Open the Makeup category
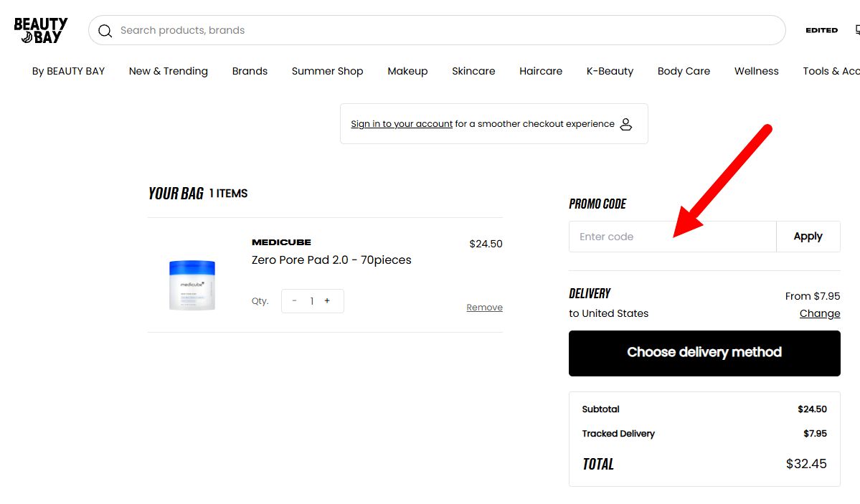 [x=407, y=71]
